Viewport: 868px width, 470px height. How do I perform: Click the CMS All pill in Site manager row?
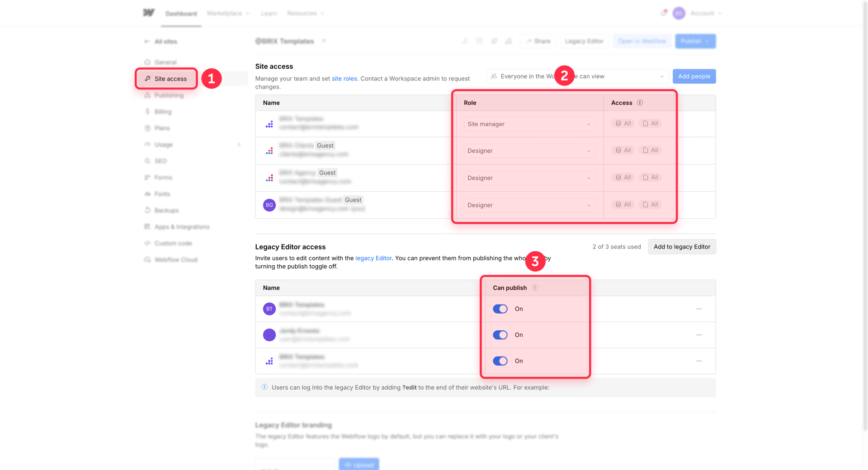point(623,123)
